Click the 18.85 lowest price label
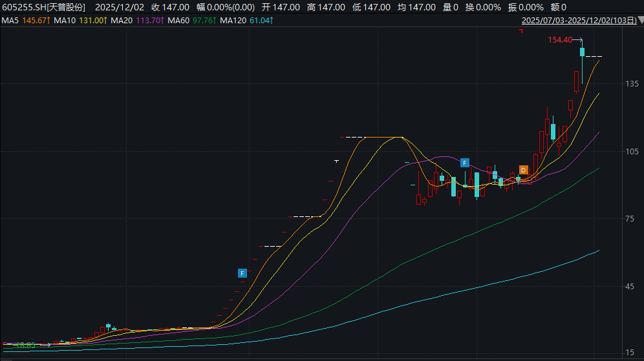This screenshot has width=644, height=361. pos(25,346)
